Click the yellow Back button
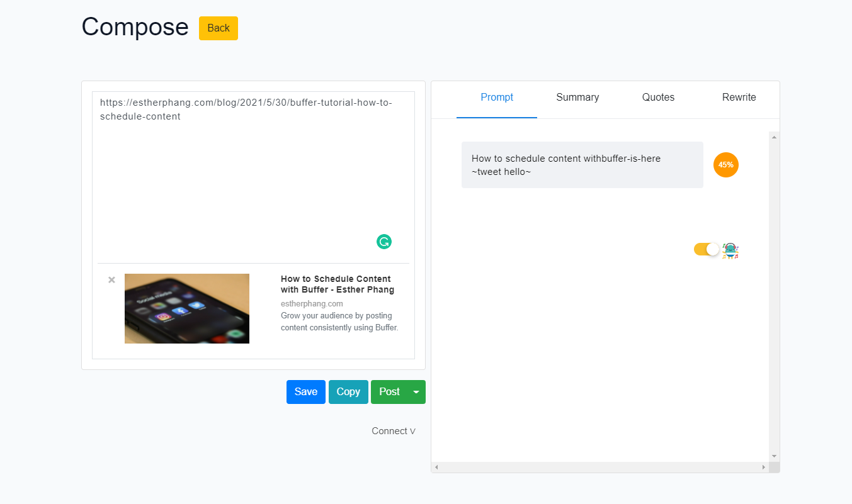The height and width of the screenshot is (504, 852). [x=219, y=28]
